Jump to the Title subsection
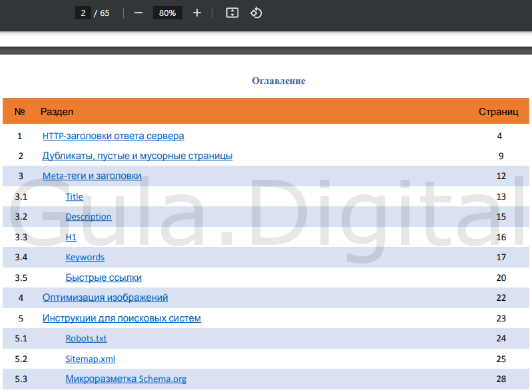 click(75, 197)
